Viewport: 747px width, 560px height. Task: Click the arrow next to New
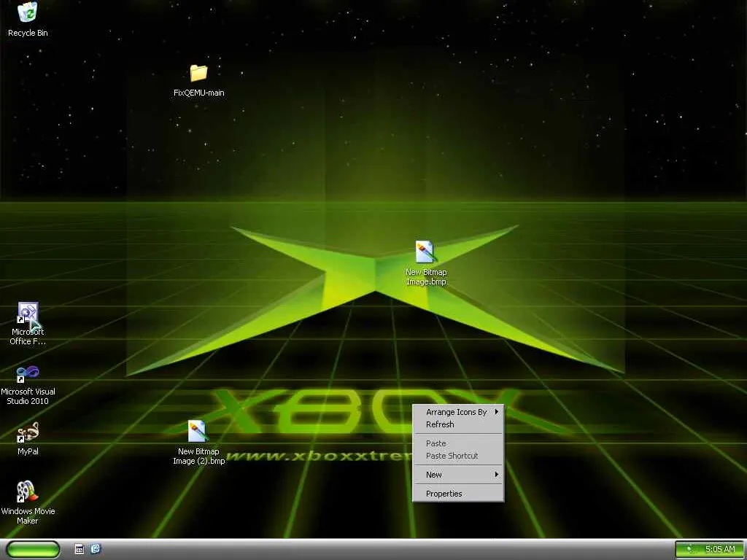[496, 474]
